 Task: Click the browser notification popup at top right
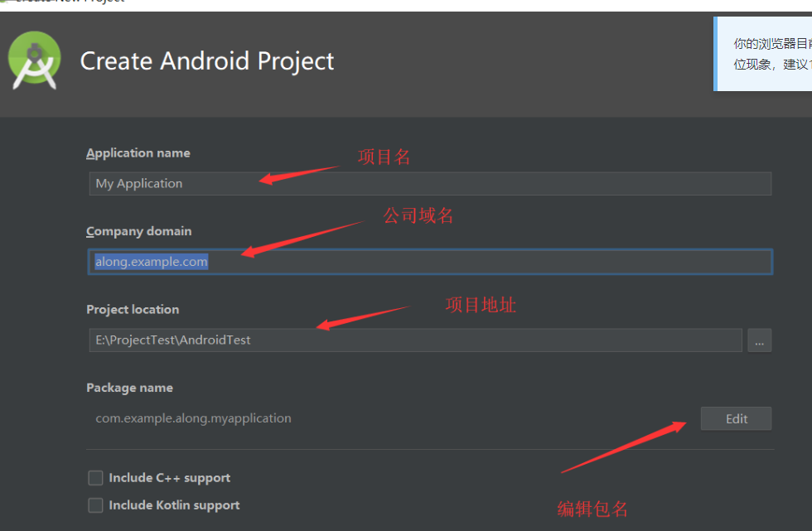pyautogui.click(x=763, y=54)
